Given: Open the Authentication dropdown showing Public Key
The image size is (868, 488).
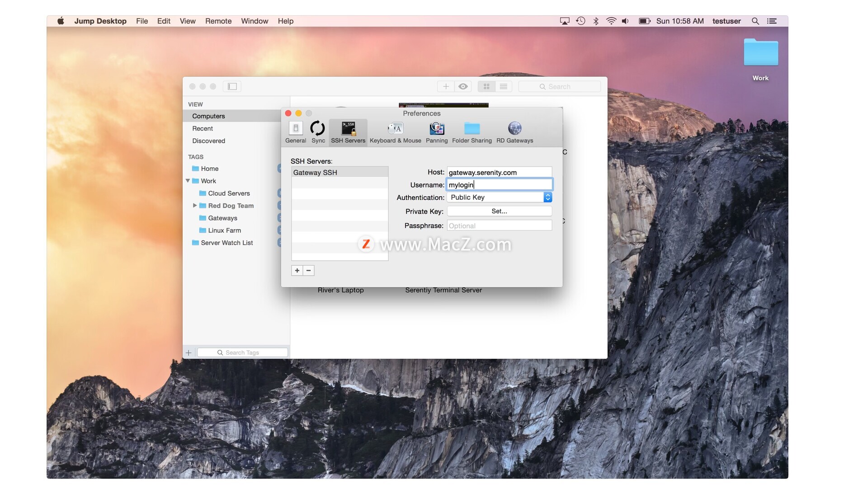Looking at the screenshot, I should 499,197.
